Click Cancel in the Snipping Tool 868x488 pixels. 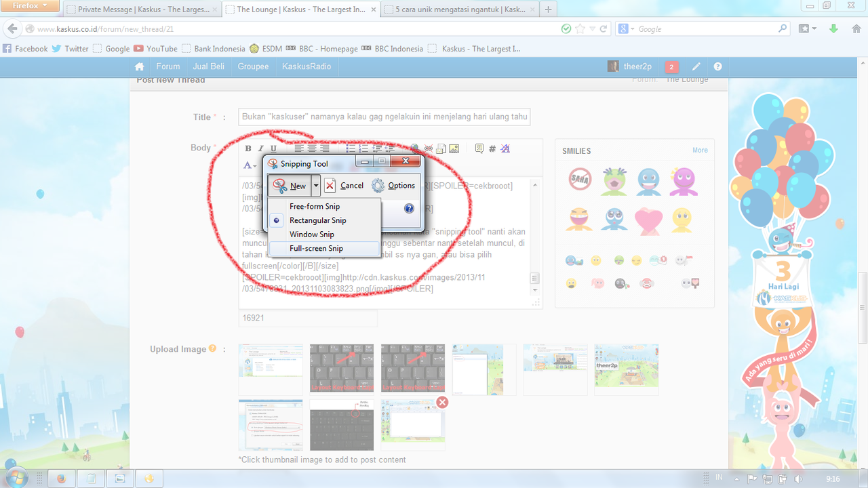(344, 186)
